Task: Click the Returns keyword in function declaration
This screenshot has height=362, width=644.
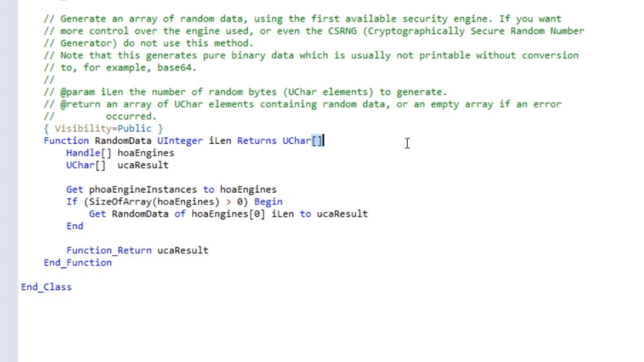Action: (x=257, y=141)
